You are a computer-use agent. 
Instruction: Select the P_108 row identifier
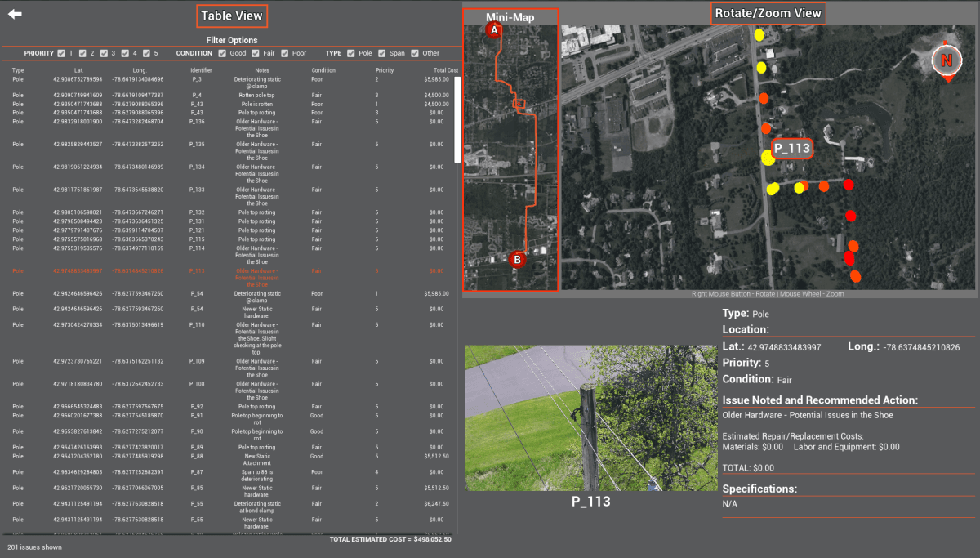coord(197,384)
